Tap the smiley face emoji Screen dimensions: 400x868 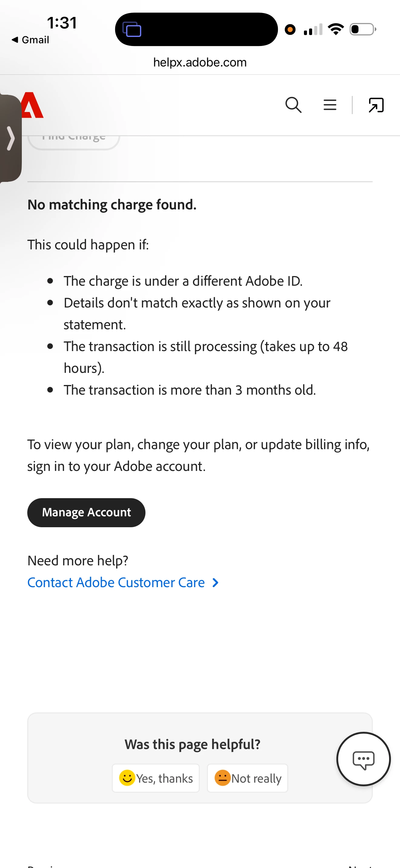[127, 778]
